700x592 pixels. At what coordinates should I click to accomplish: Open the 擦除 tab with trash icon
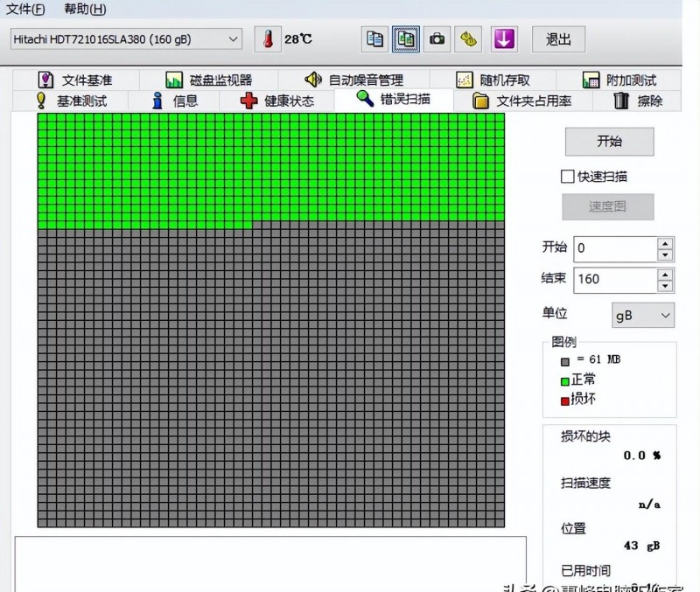pos(638,101)
